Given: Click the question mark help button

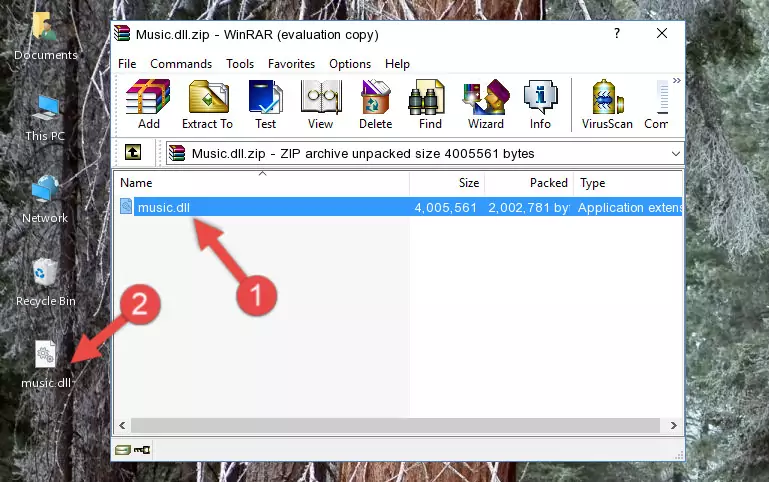Looking at the screenshot, I should click(x=617, y=33).
